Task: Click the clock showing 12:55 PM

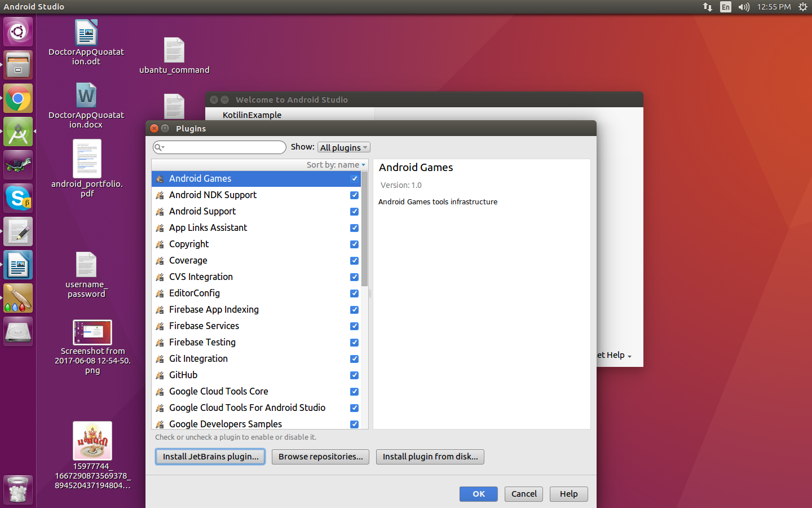Action: 774,7
